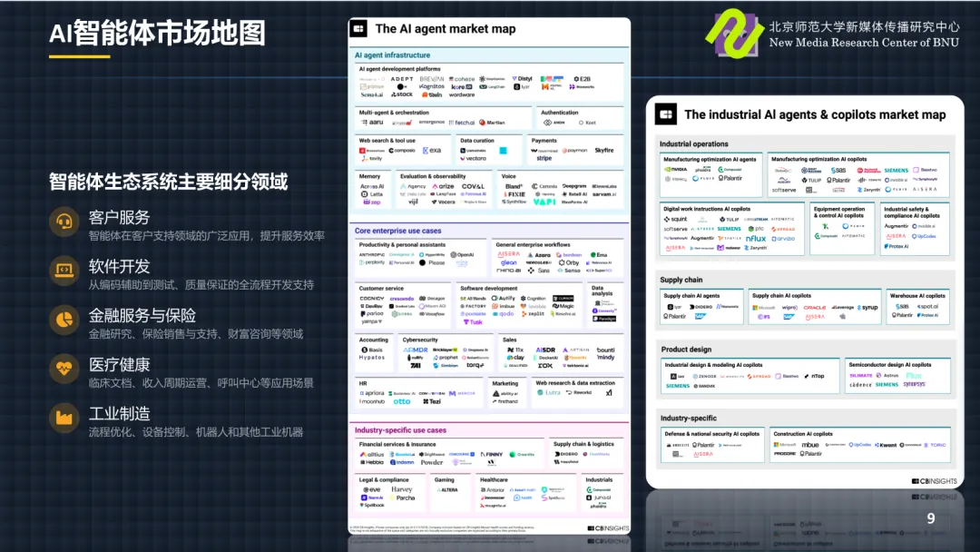Click the 工业制造 item title
Image resolution: width=980 pixels, height=552 pixels.
click(x=120, y=413)
